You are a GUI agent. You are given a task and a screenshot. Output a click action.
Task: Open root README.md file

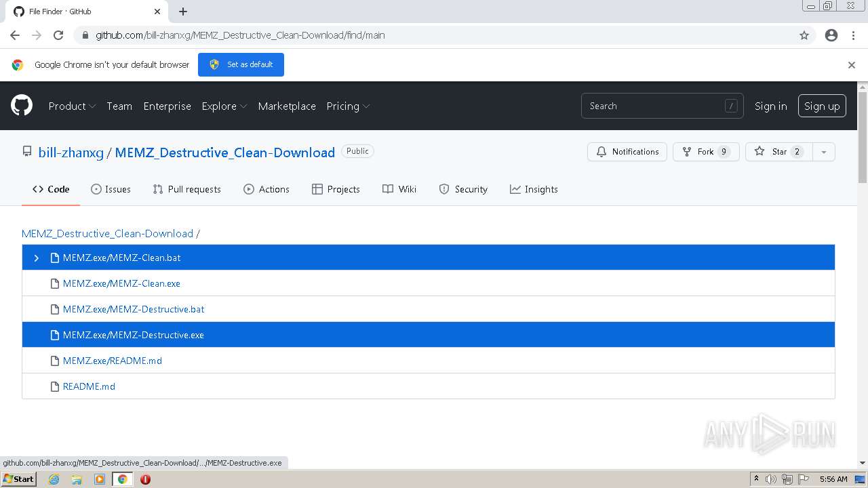tap(89, 386)
